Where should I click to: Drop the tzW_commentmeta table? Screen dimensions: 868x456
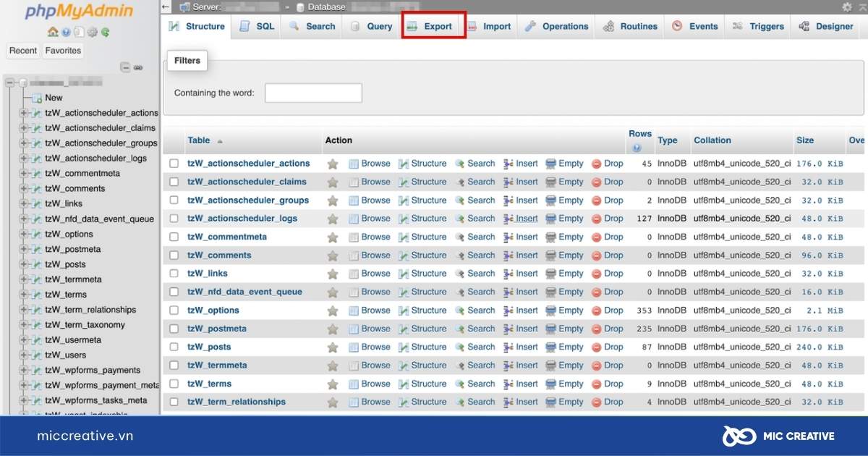tap(608, 237)
